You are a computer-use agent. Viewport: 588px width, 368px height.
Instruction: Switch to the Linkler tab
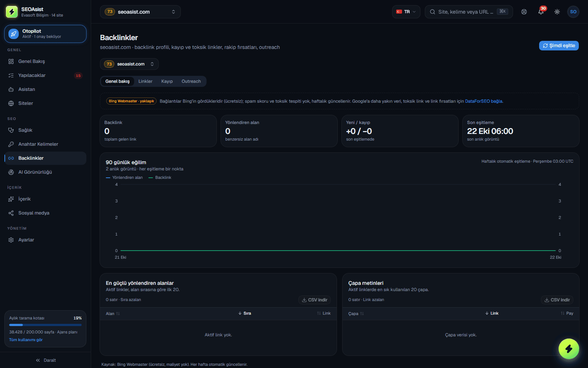pos(146,81)
